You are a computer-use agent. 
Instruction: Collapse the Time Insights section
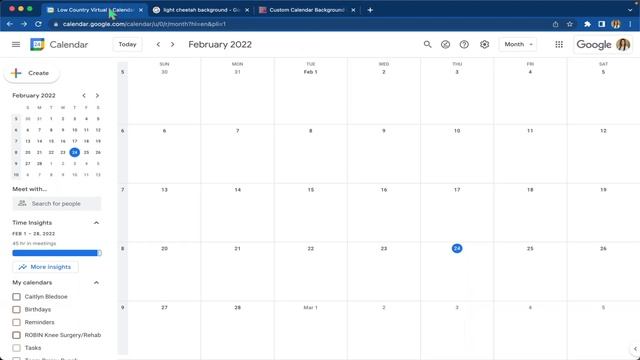click(96, 223)
